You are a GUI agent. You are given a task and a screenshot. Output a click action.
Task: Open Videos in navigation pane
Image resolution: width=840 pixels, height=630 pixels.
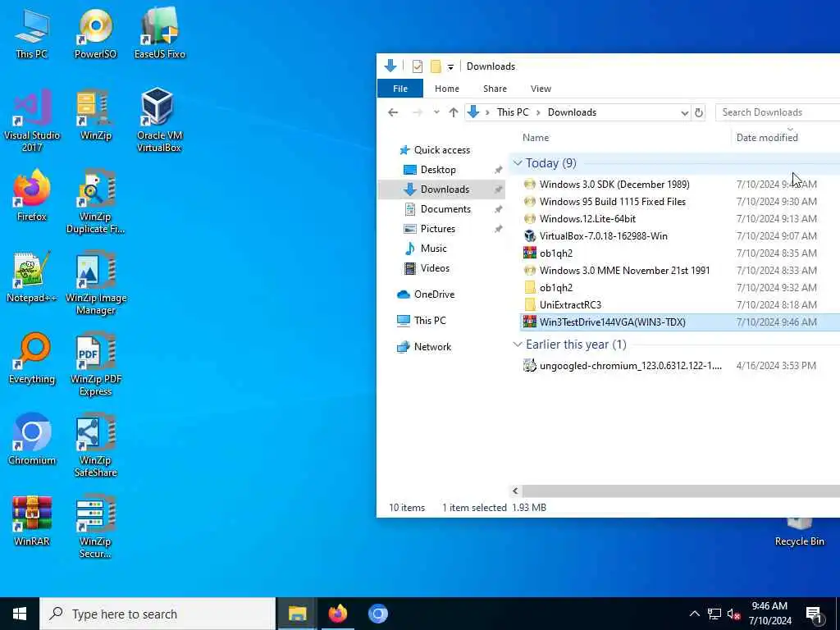435,268
